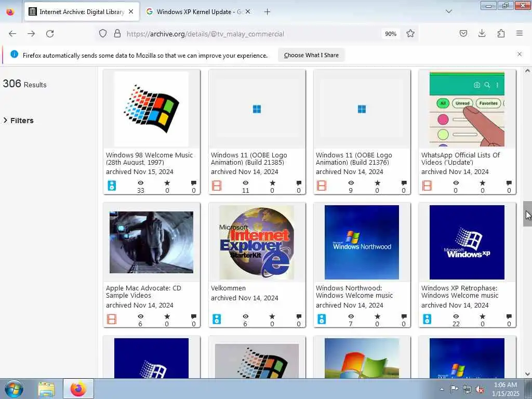Open WhatsApp Official Lists Of Videos title
The height and width of the screenshot is (399, 532).
(x=460, y=158)
